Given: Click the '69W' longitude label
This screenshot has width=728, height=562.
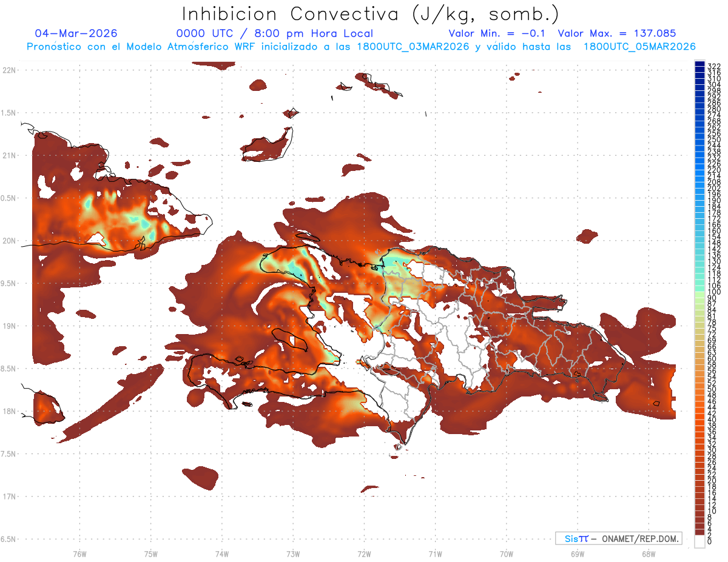Looking at the screenshot, I should (578, 554).
